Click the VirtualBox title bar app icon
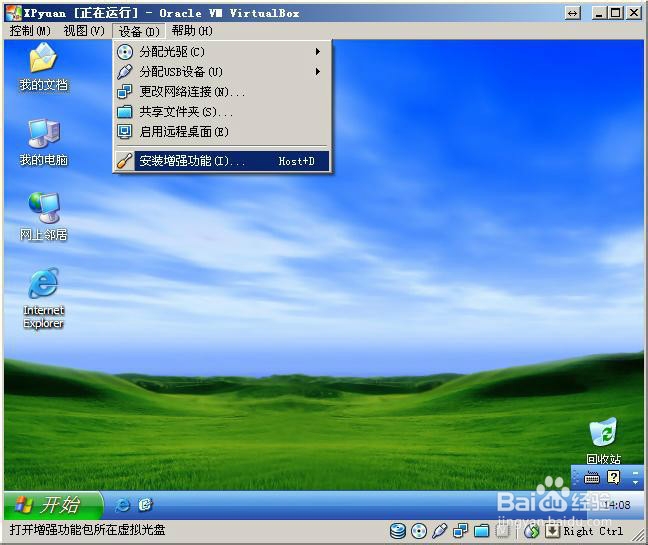This screenshot has width=648, height=545. (x=13, y=13)
